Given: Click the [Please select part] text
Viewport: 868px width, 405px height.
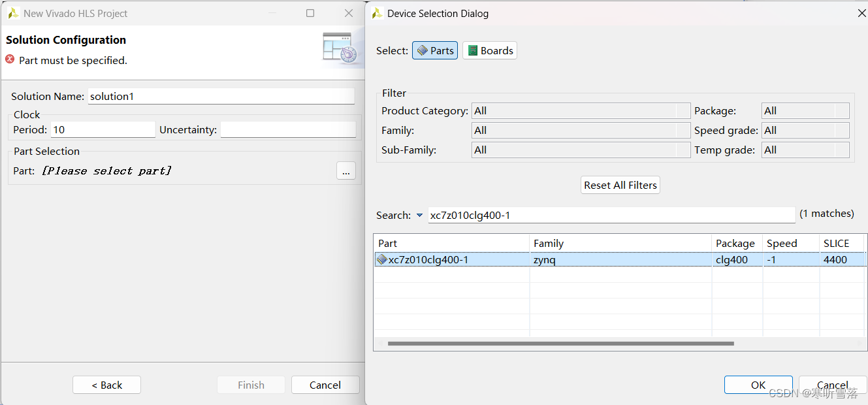Looking at the screenshot, I should 106,170.
